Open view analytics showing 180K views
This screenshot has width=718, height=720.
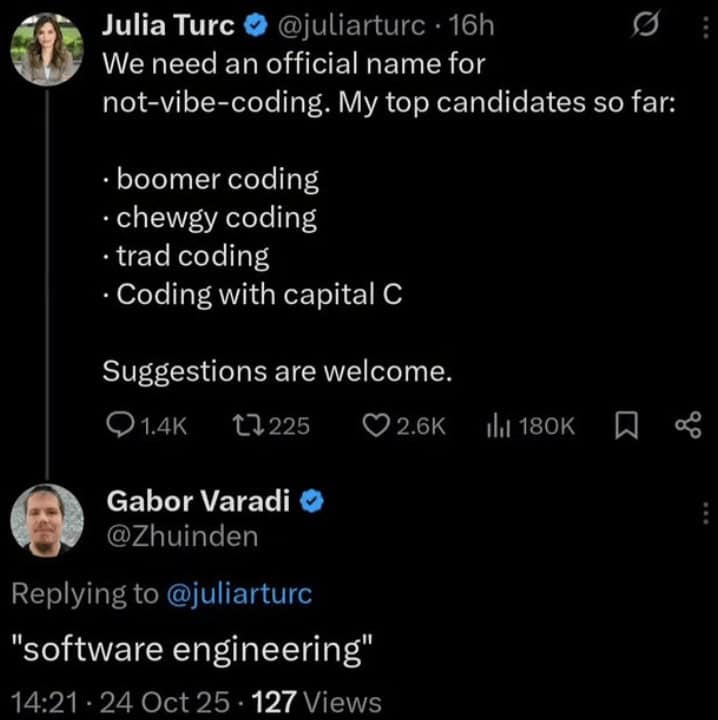[x=497, y=427]
